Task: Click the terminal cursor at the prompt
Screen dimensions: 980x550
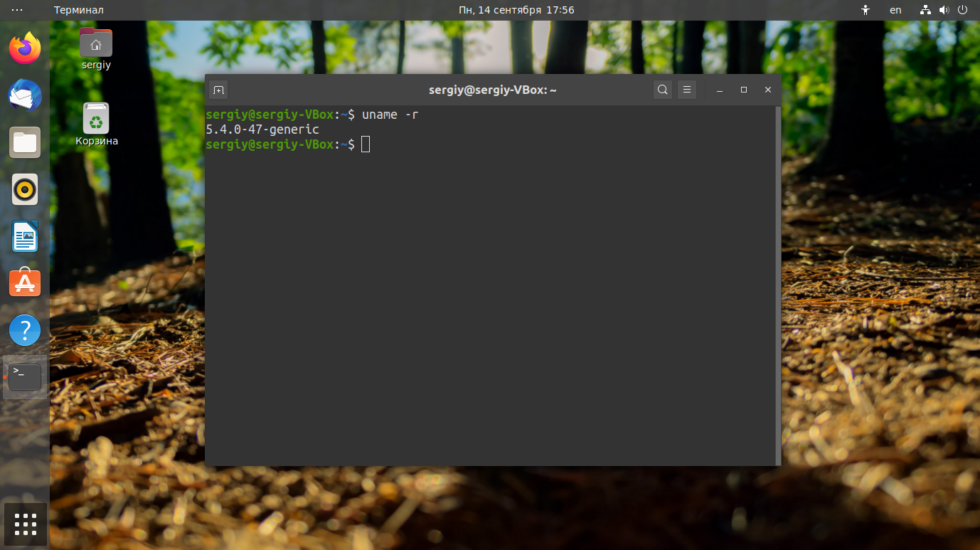Action: pyautogui.click(x=366, y=144)
